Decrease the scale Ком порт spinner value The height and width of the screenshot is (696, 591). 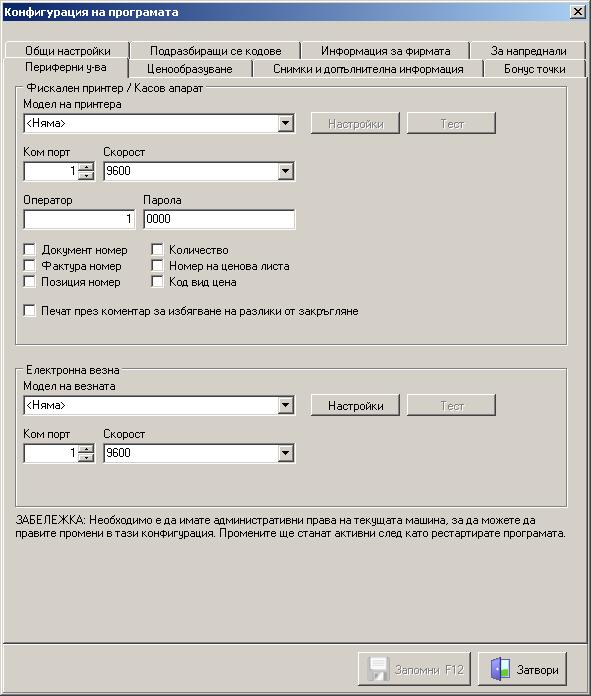pos(86,457)
